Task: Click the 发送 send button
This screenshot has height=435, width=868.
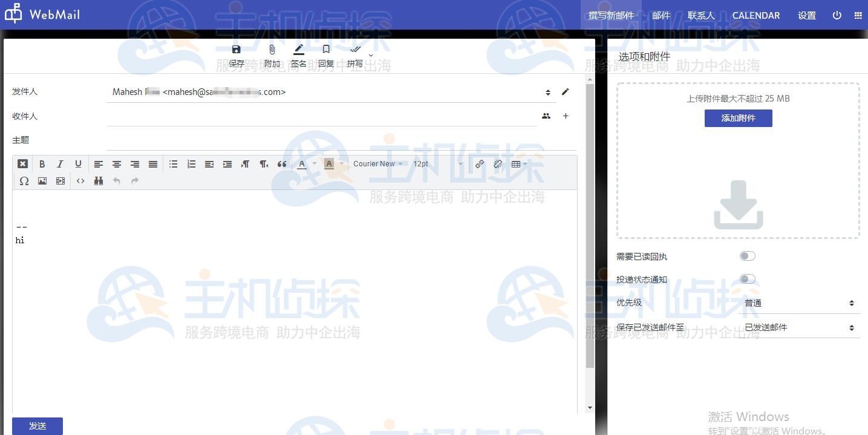Action: (x=36, y=426)
